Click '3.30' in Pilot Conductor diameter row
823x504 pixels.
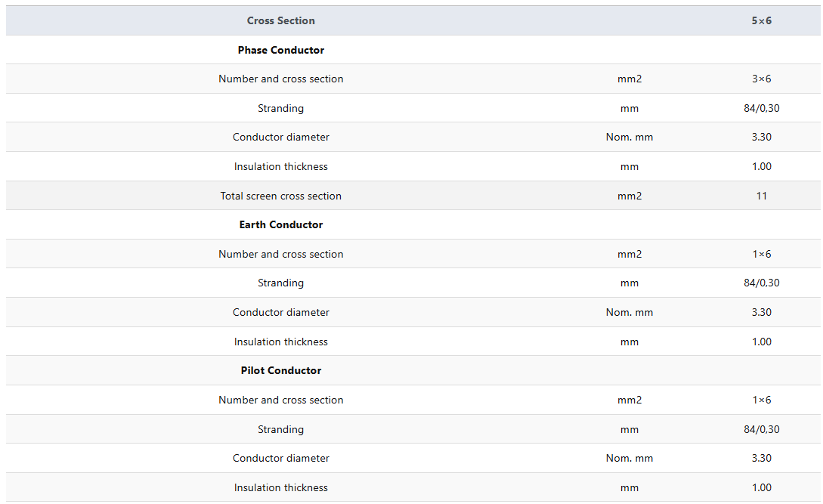pos(761,459)
